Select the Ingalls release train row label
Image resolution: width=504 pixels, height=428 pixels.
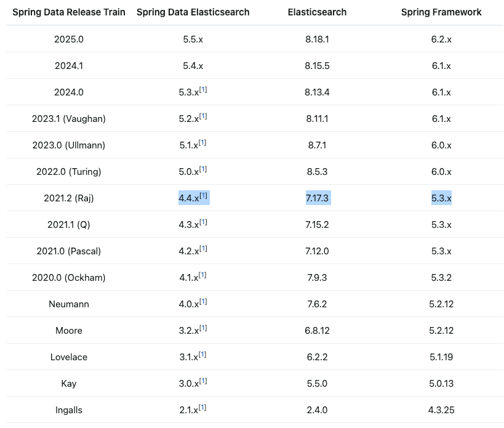click(69, 410)
